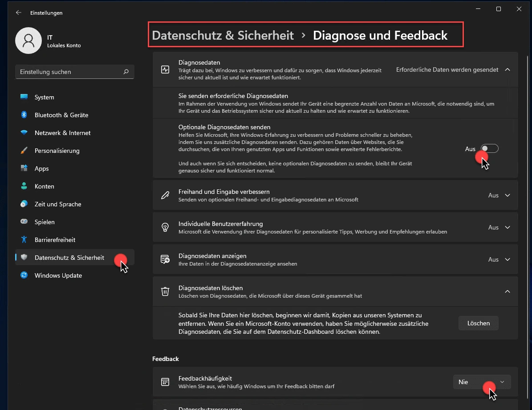This screenshot has width=532, height=410.
Task: Click 'Diagnose und Feedback' page title
Action: [380, 35]
